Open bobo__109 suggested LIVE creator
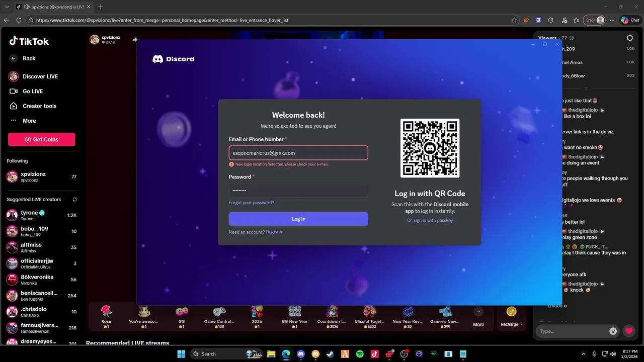The height and width of the screenshot is (362, 644). tap(42, 231)
